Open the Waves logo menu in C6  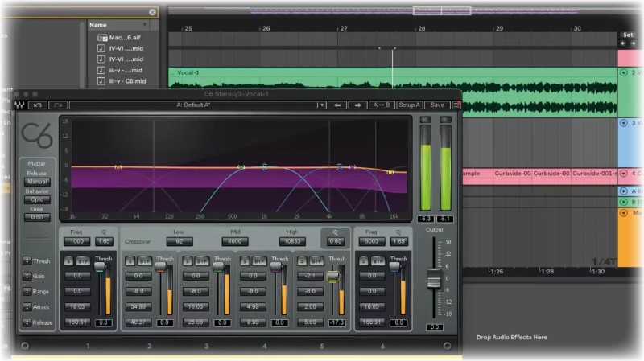click(19, 105)
